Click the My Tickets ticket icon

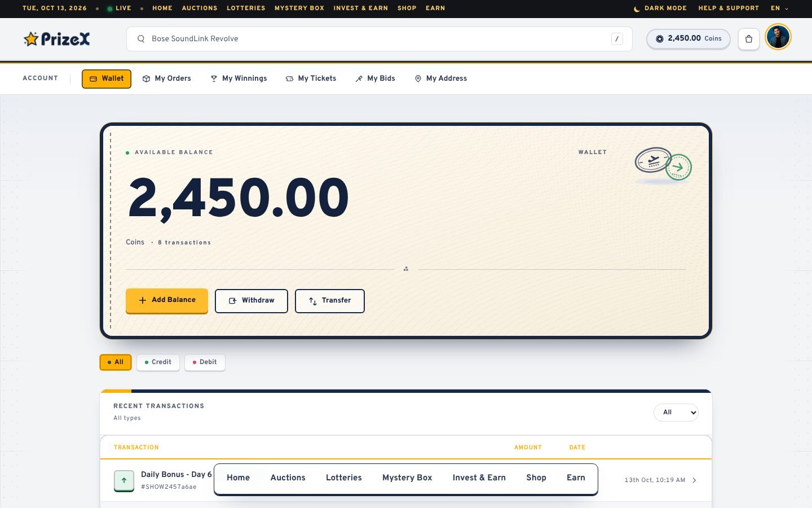(x=289, y=79)
